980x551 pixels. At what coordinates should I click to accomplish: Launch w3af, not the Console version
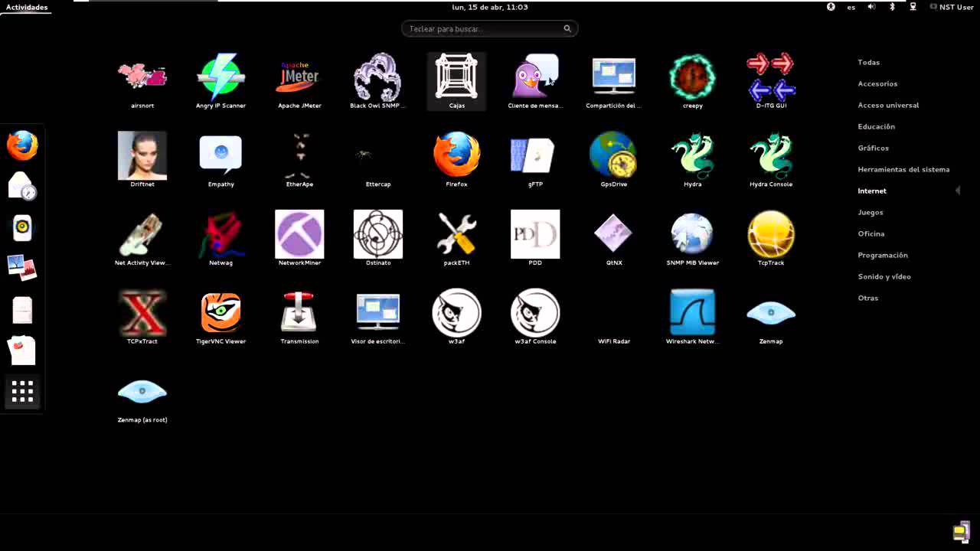(456, 318)
